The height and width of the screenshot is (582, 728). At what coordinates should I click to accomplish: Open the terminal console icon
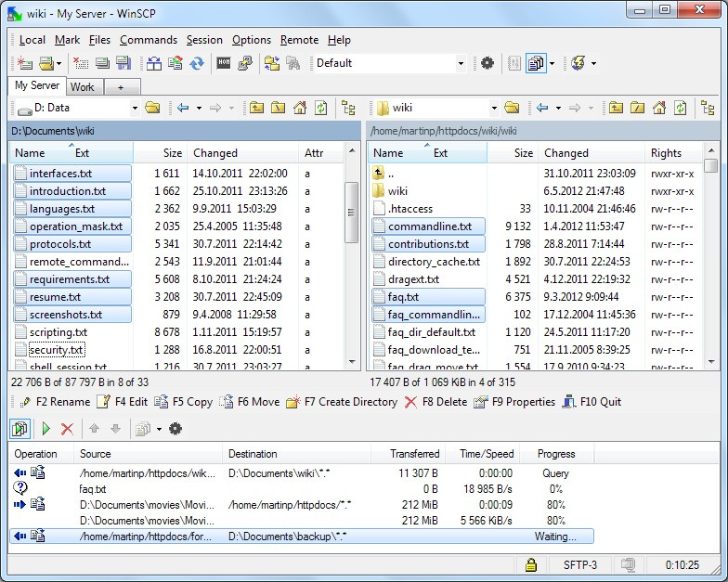[x=224, y=62]
